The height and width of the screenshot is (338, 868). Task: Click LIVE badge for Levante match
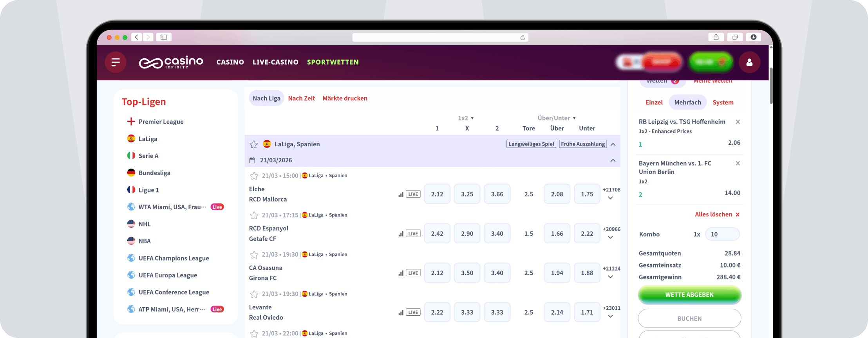coord(413,313)
